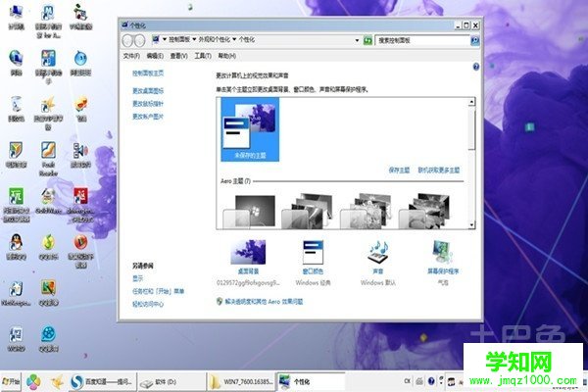This screenshot has height=392, width=588.
Task: Click Save theme (保存主题) link
Action: (399, 171)
